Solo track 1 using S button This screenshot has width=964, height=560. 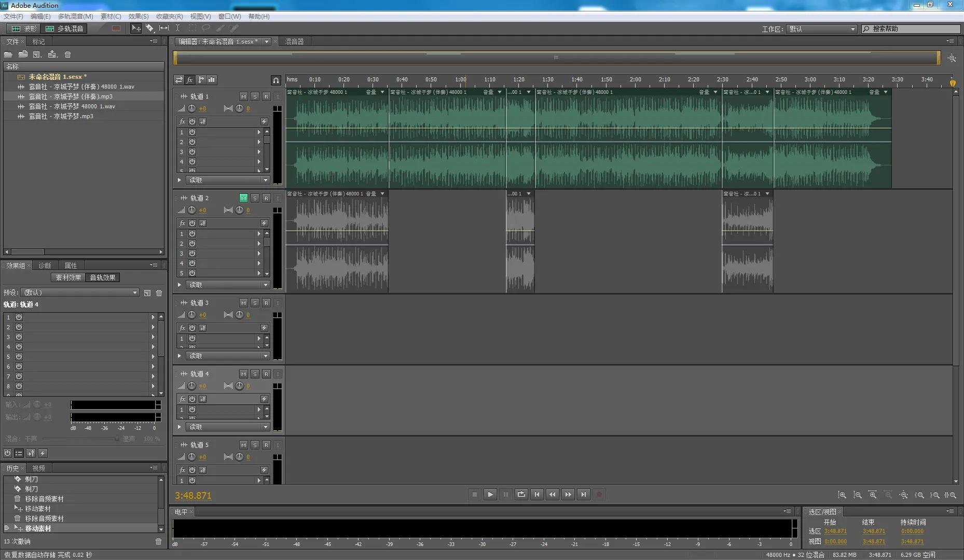(x=255, y=96)
